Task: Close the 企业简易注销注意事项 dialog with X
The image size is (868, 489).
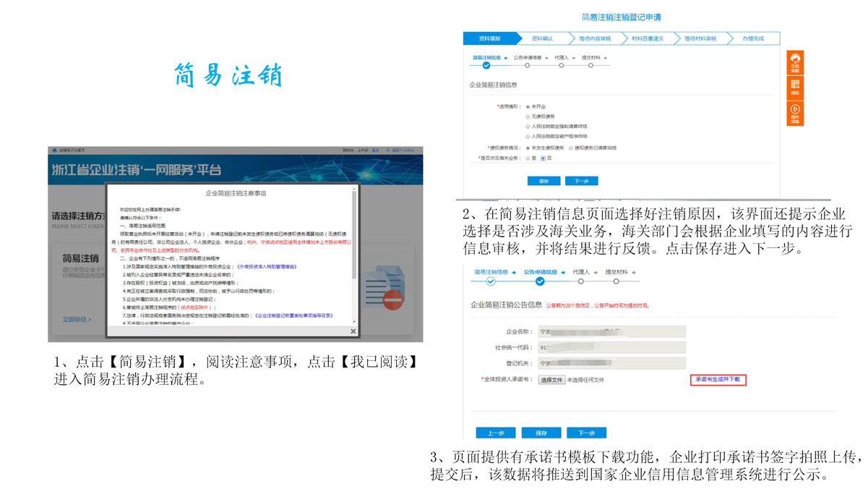Action: (x=353, y=331)
